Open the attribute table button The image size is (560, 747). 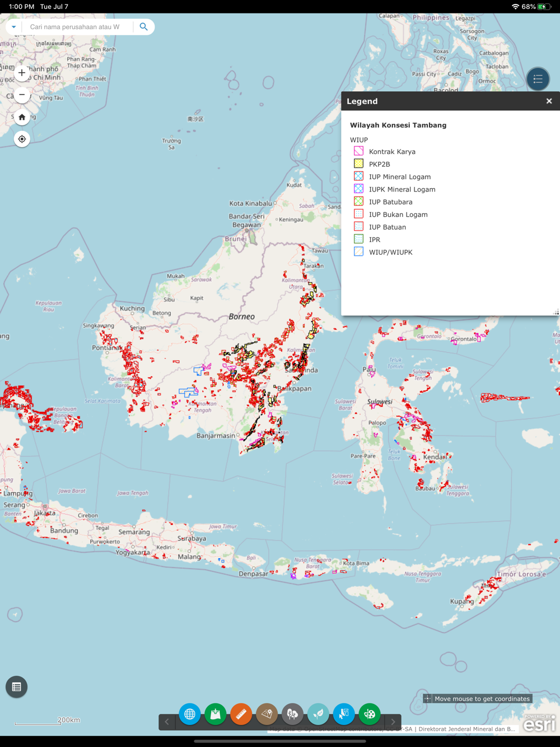(x=17, y=687)
